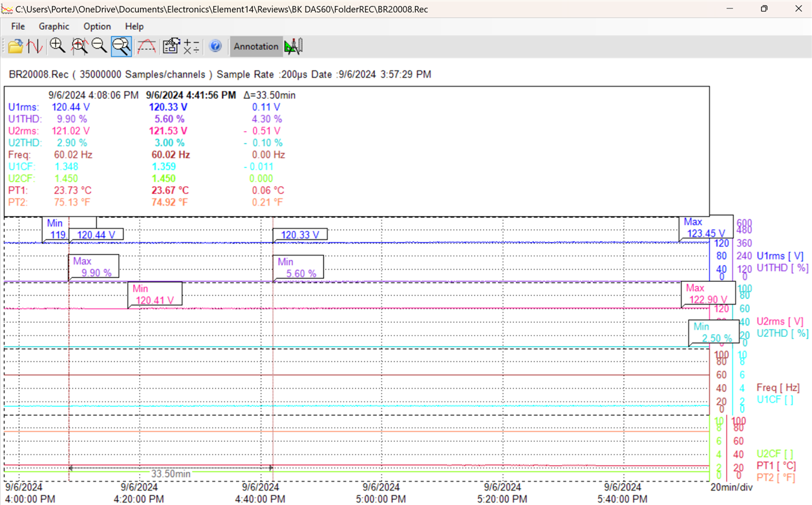Click the red curve threshold lines icon
The height and width of the screenshot is (505, 812).
(x=146, y=46)
